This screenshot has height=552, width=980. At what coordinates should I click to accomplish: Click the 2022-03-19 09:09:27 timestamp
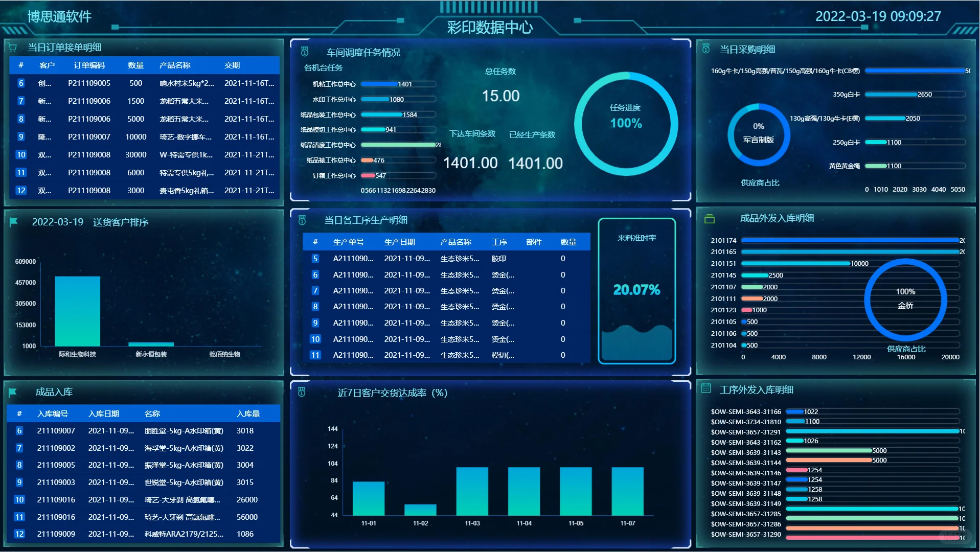pyautogui.click(x=878, y=16)
